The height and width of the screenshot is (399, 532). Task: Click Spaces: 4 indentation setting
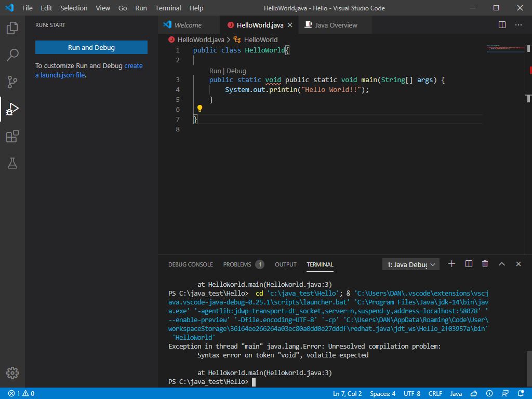coord(382,394)
